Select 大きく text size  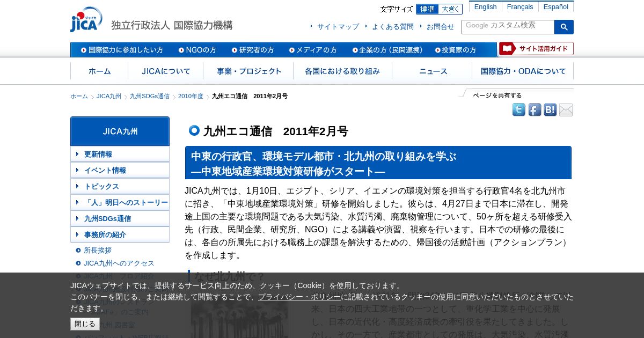(x=451, y=9)
